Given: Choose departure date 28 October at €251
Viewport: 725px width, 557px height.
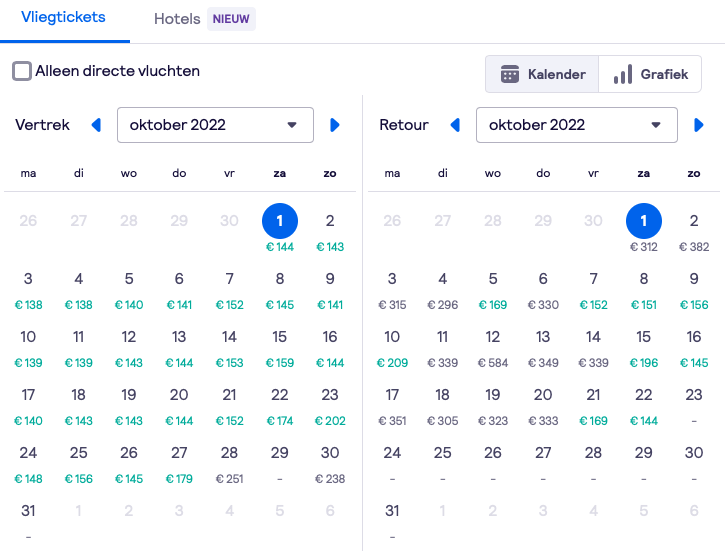Looking at the screenshot, I should click(230, 460).
